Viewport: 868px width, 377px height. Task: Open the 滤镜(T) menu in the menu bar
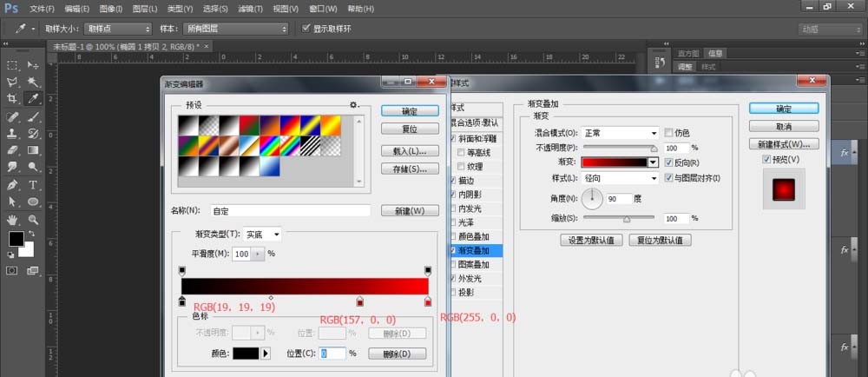coord(251,9)
